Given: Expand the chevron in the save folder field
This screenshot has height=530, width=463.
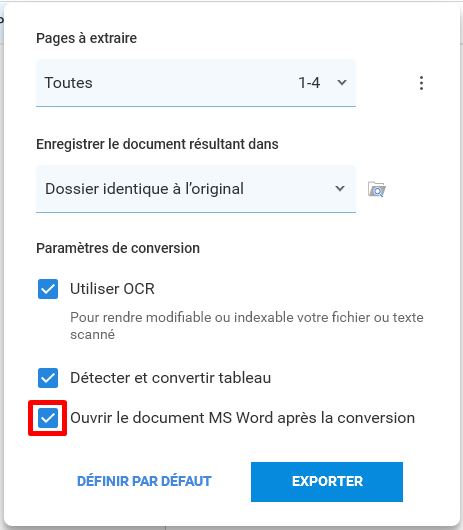Looking at the screenshot, I should click(340, 188).
